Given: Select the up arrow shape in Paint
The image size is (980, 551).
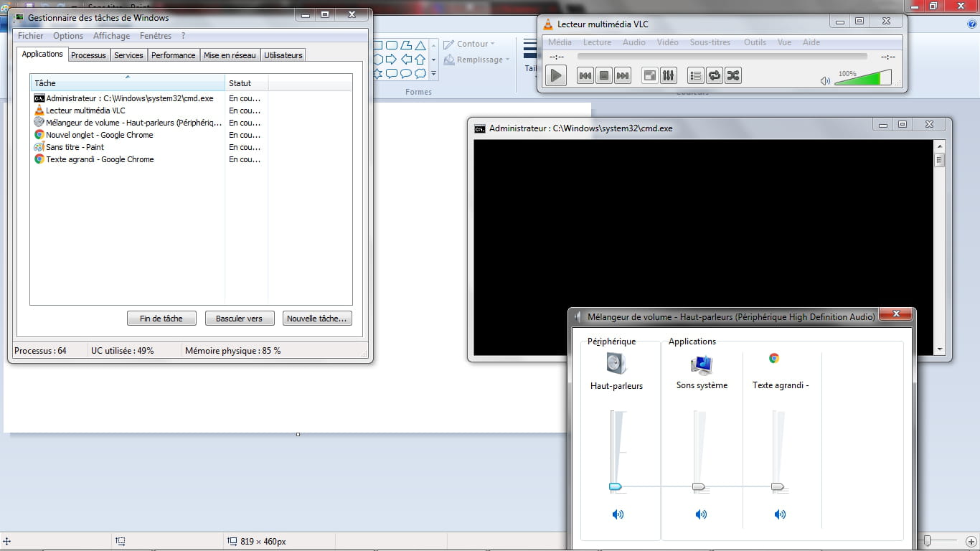Looking at the screenshot, I should click(420, 60).
